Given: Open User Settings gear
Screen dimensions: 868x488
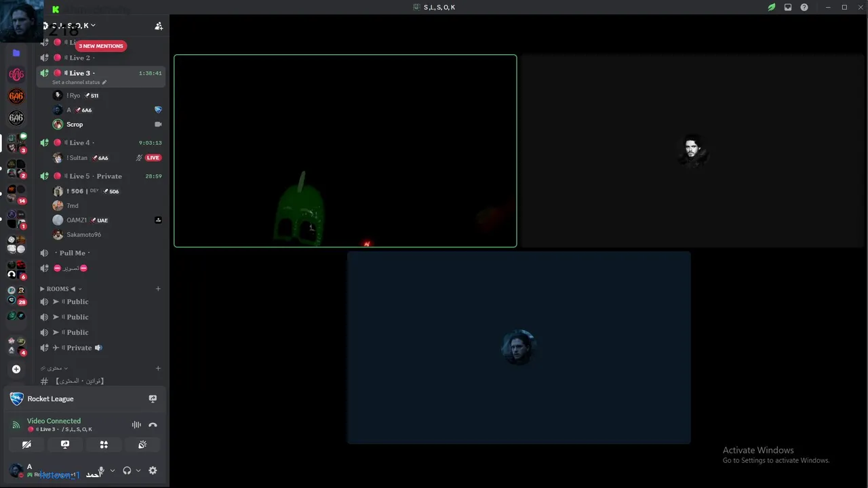Looking at the screenshot, I should tap(153, 470).
